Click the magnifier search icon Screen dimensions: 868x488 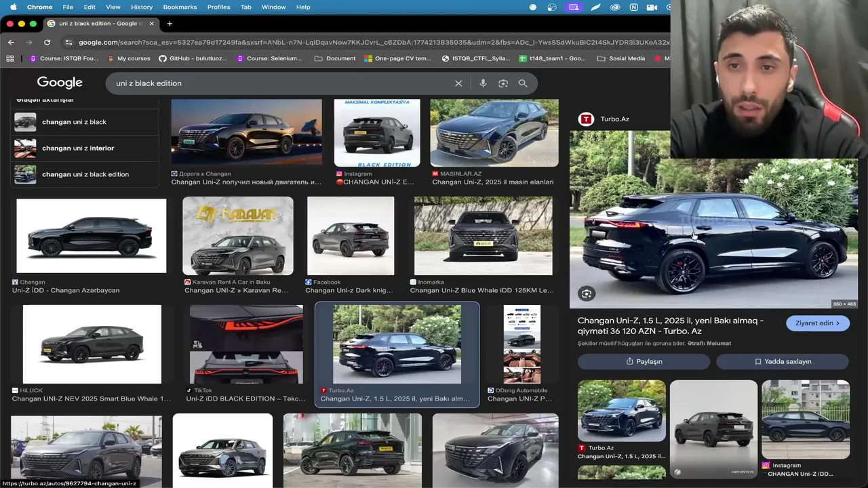click(523, 83)
